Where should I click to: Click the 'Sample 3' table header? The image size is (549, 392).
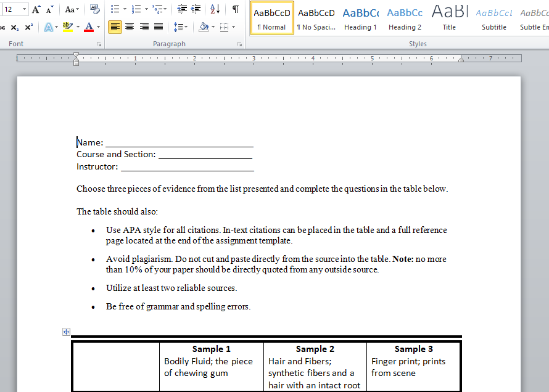click(414, 349)
